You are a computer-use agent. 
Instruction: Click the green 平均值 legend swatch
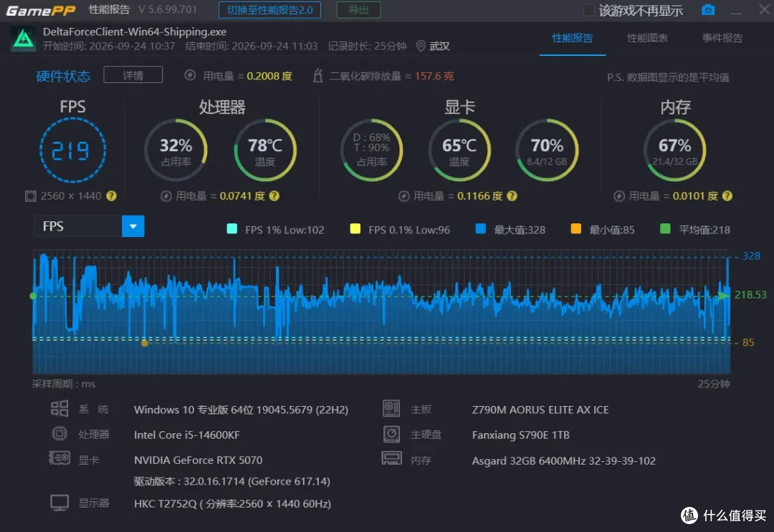coord(665,229)
